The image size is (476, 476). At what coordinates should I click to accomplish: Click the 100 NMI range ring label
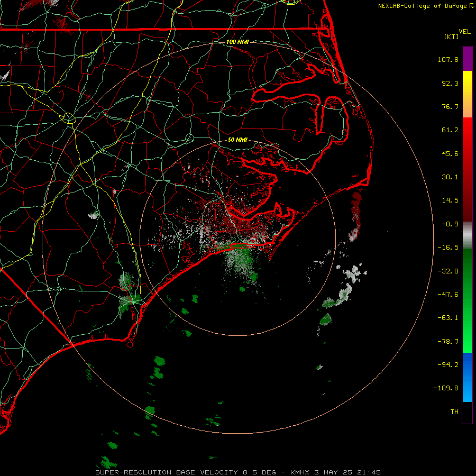tap(237, 42)
